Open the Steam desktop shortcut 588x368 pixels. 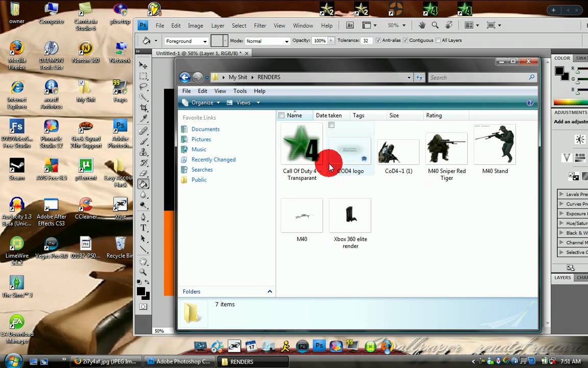coord(17,169)
